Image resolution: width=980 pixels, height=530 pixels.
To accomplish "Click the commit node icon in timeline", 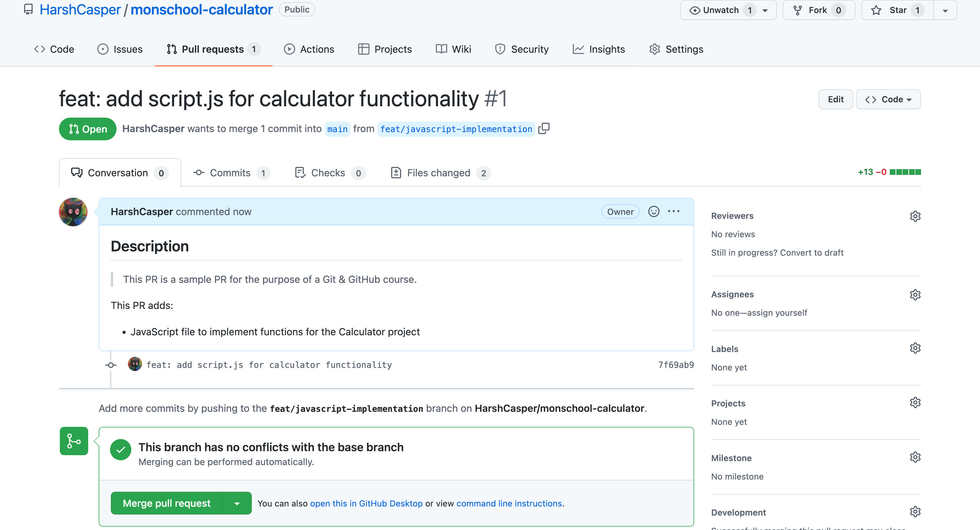I will pyautogui.click(x=111, y=365).
